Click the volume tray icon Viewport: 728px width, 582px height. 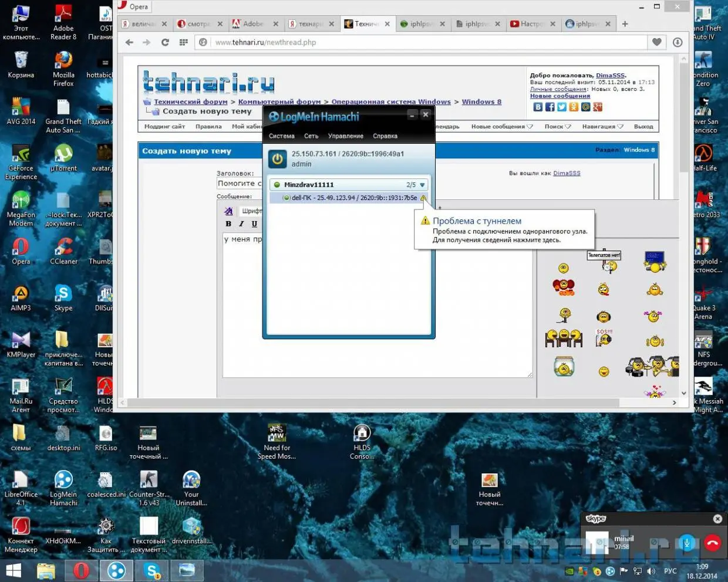click(651, 571)
